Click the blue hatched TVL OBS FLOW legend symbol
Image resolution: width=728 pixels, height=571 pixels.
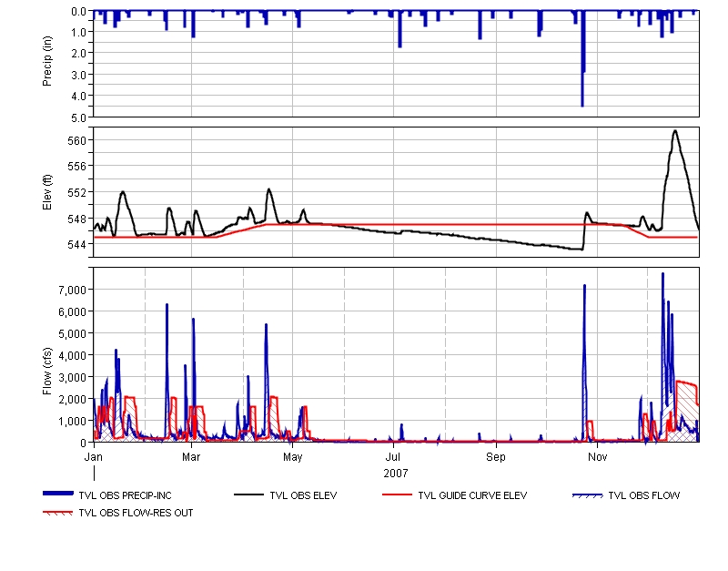586,495
